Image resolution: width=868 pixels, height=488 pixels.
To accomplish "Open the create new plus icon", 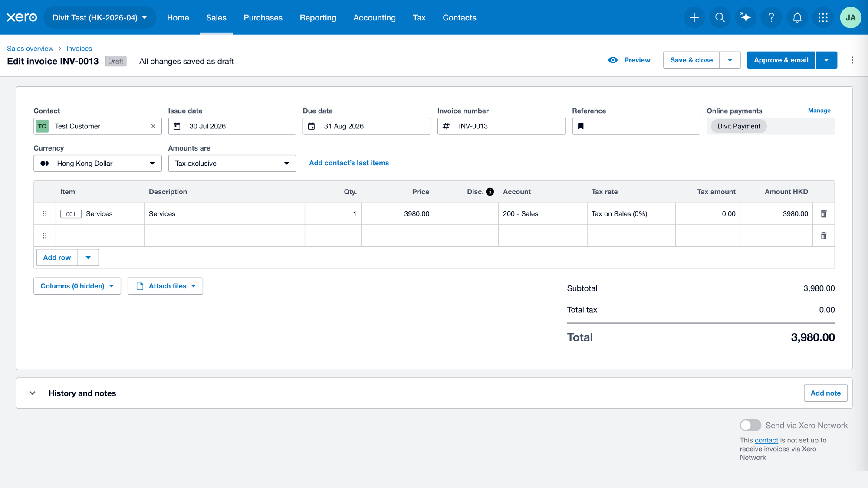I will [694, 17].
